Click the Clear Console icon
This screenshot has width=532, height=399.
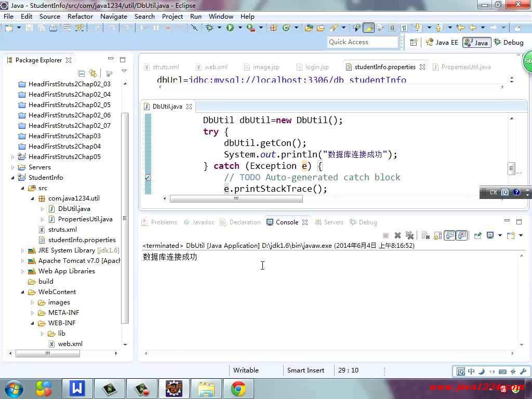(x=425, y=235)
